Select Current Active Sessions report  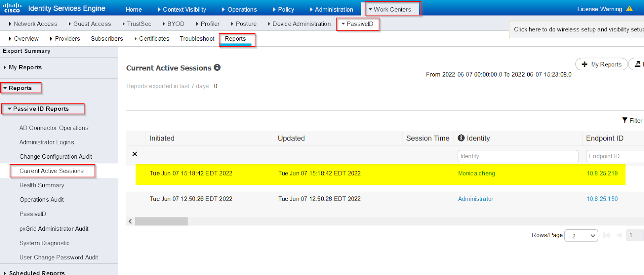(52, 171)
